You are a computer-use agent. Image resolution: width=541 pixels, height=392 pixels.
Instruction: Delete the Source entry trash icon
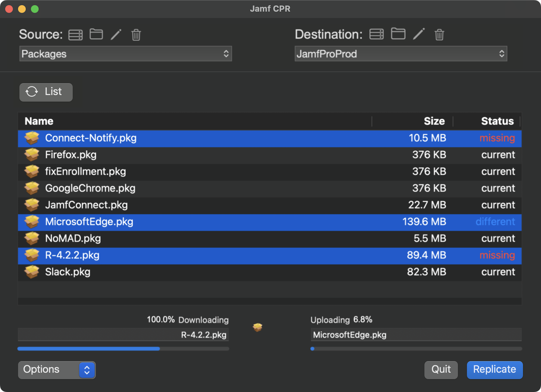pyautogui.click(x=136, y=35)
